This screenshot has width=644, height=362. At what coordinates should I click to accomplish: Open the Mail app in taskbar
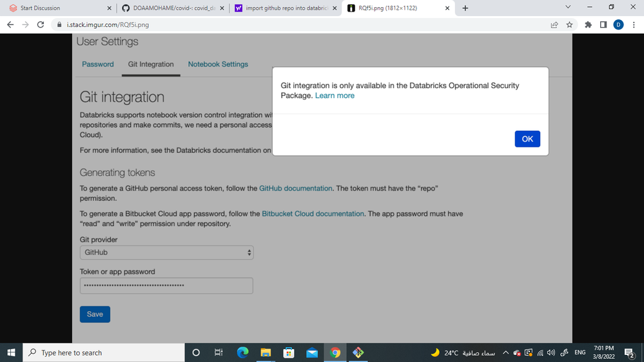tap(312, 352)
